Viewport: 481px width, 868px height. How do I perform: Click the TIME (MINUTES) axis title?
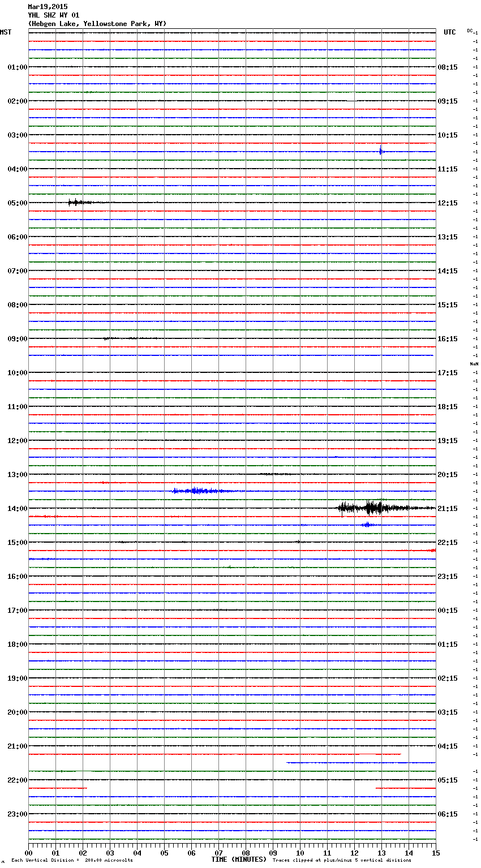tap(239, 860)
